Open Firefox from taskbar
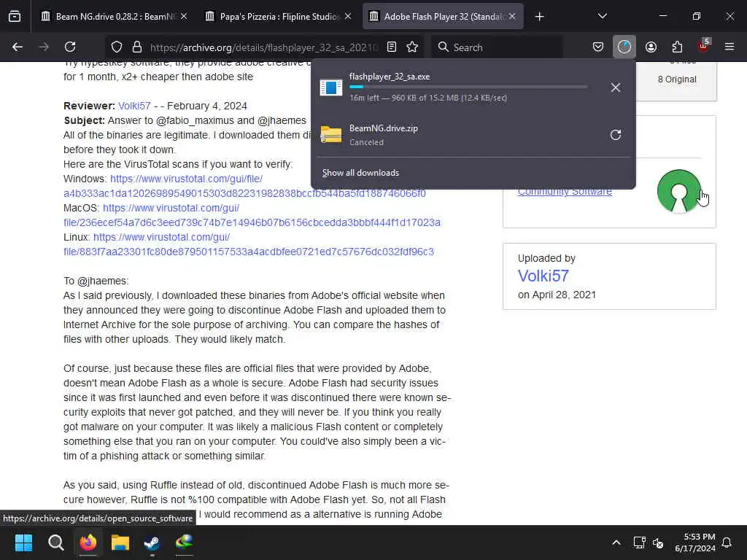The width and height of the screenshot is (747, 560). coord(88,542)
